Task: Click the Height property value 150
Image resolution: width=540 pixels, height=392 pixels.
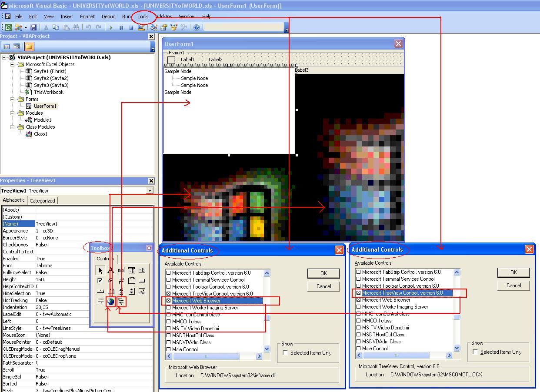Action: point(94,279)
